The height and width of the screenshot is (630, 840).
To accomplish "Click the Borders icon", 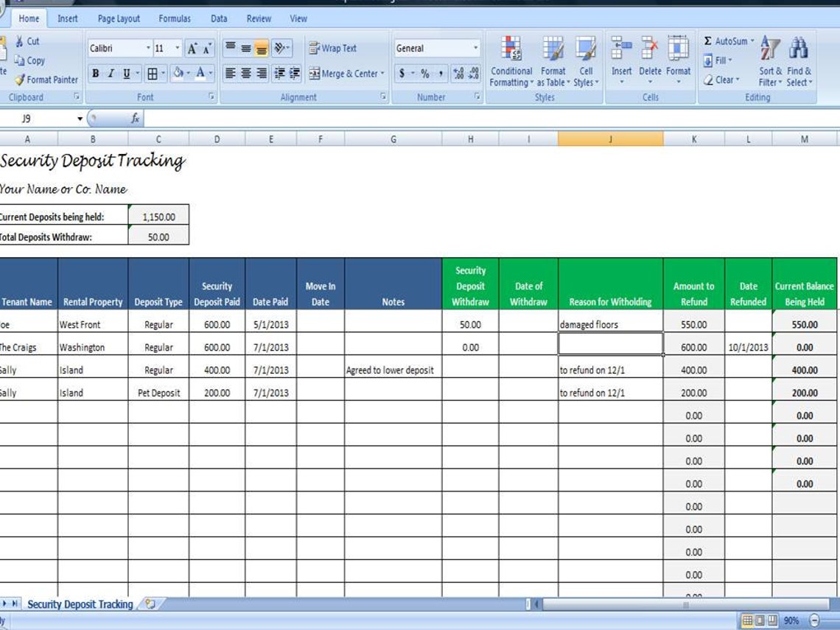I will (x=153, y=74).
